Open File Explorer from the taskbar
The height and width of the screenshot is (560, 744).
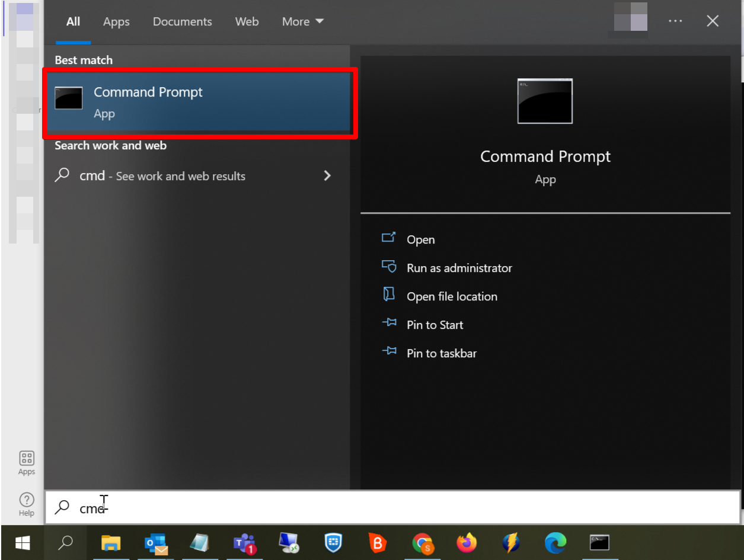pos(111,542)
